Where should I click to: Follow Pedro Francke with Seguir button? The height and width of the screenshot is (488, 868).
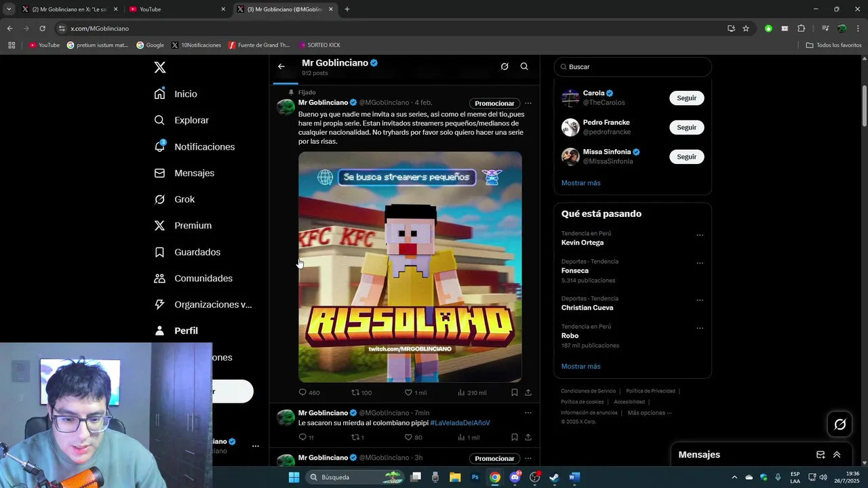click(x=686, y=127)
